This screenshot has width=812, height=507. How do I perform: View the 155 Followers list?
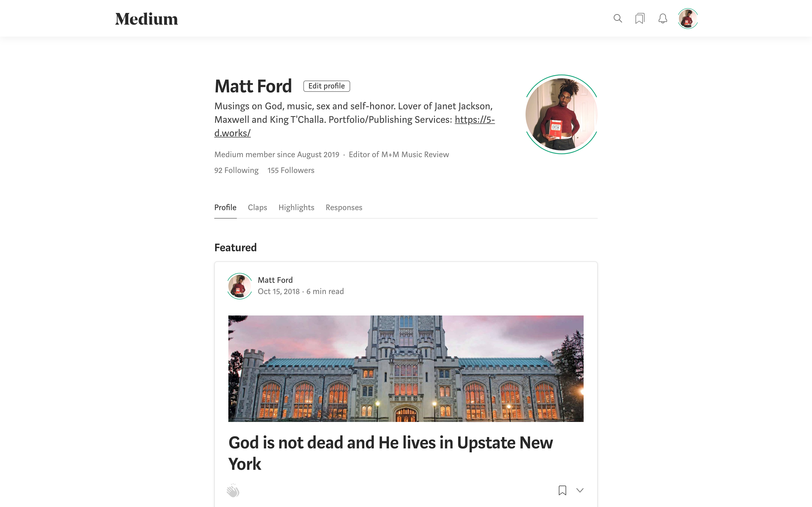pos(291,170)
